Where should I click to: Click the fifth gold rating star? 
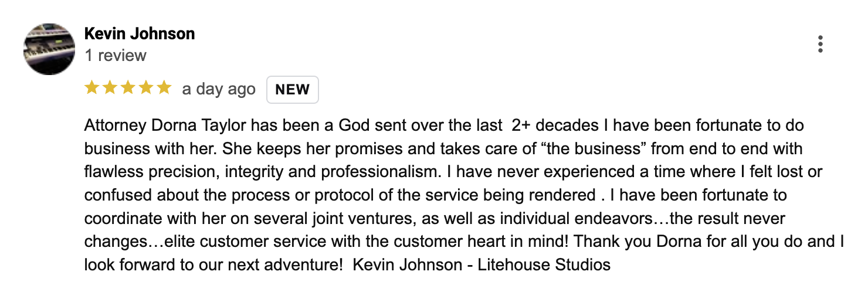(x=164, y=89)
